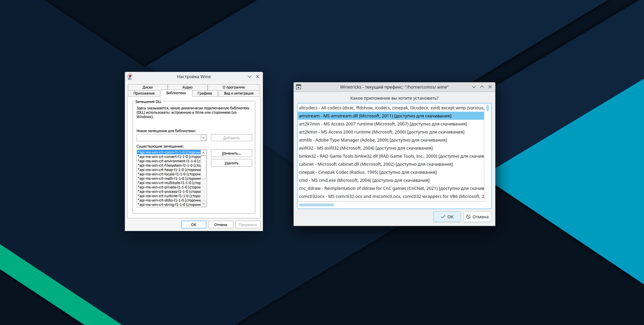
Task: Open the Вид и интеграция tab
Action: 239,93
